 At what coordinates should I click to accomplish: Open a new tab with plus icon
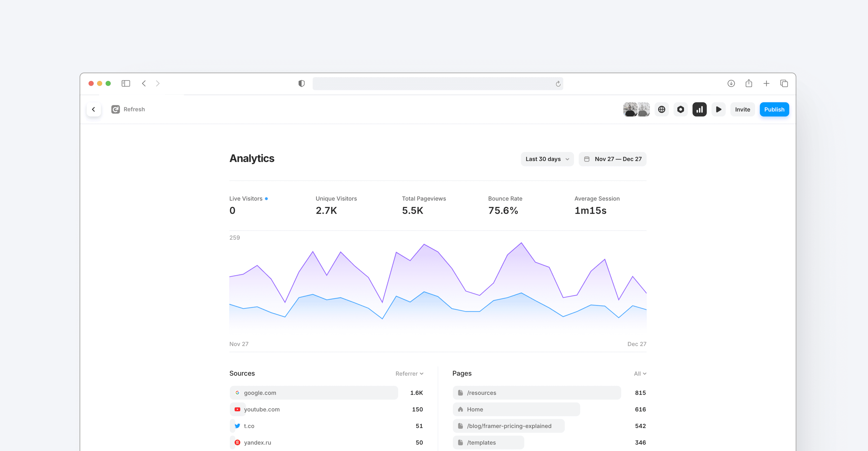766,83
